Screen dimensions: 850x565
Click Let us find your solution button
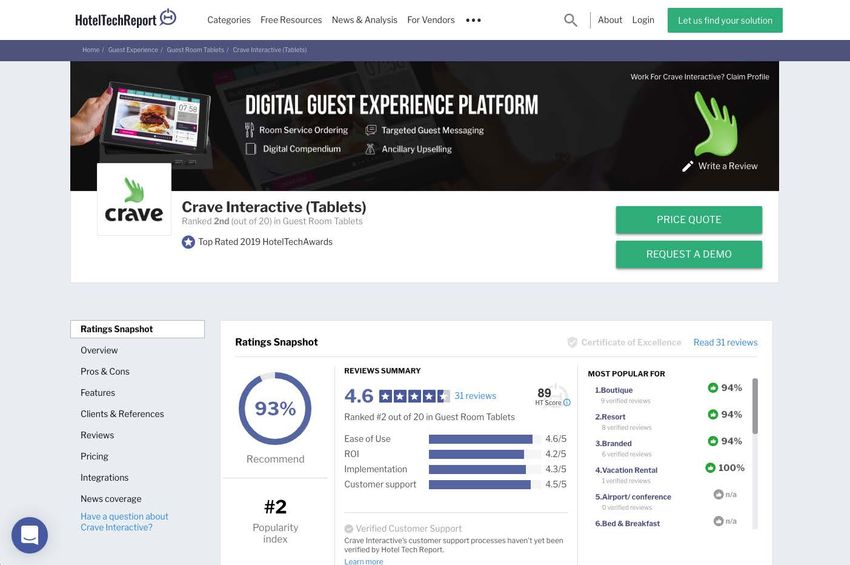725,21
